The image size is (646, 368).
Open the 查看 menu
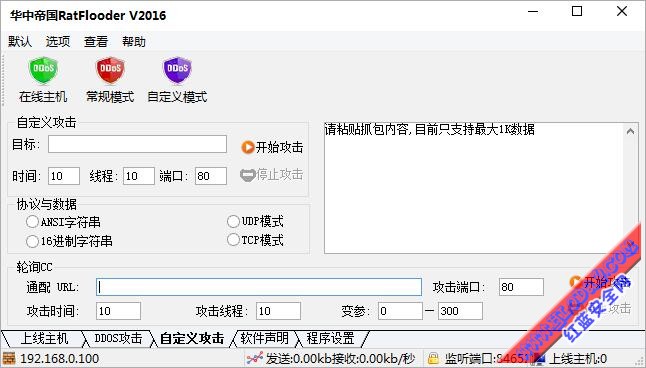96,42
